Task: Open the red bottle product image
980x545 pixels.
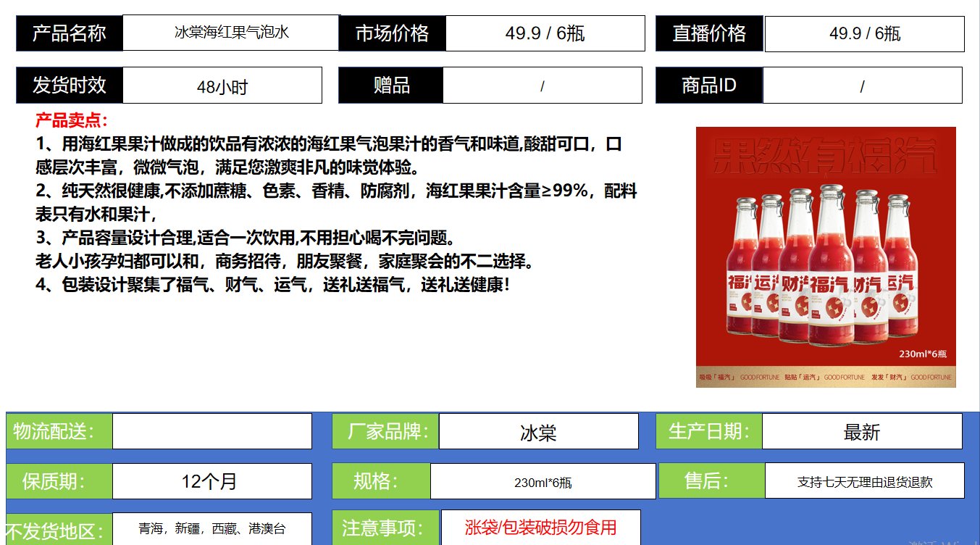Action: pyautogui.click(x=826, y=257)
